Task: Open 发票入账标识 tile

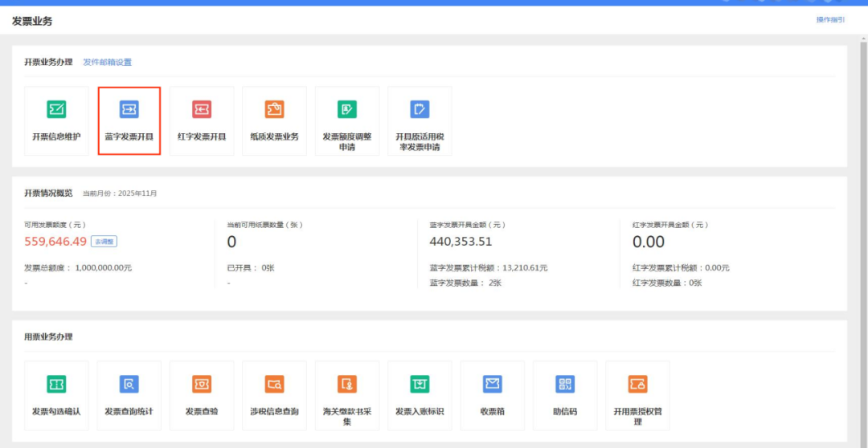Action: [x=420, y=396]
